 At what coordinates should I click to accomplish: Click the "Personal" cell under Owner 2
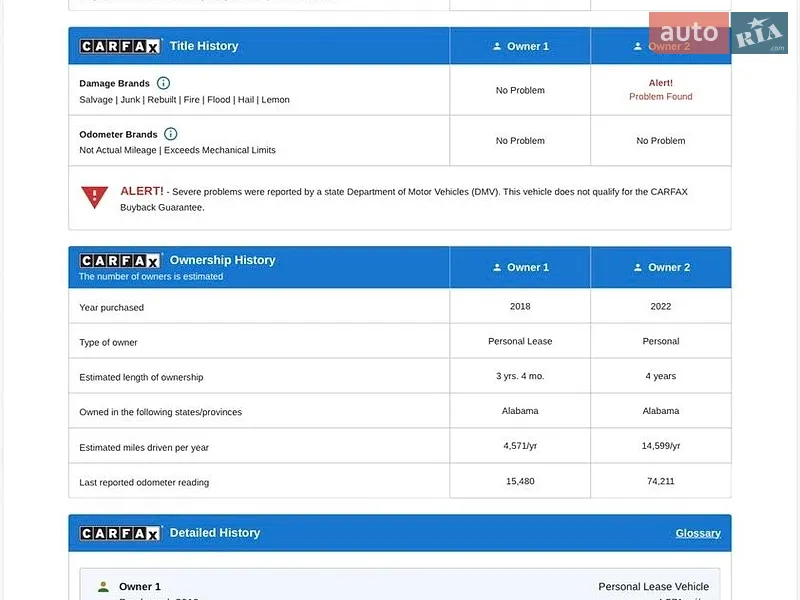[x=661, y=341]
